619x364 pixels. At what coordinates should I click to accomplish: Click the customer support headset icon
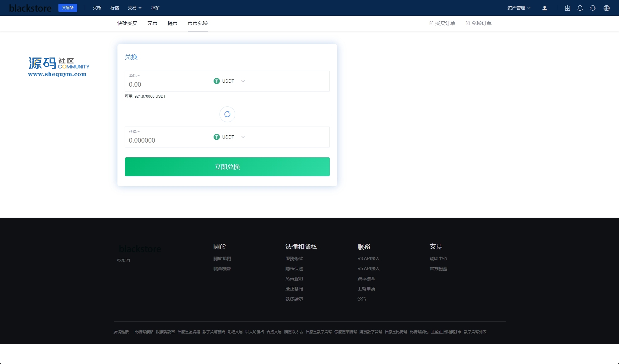point(593,8)
